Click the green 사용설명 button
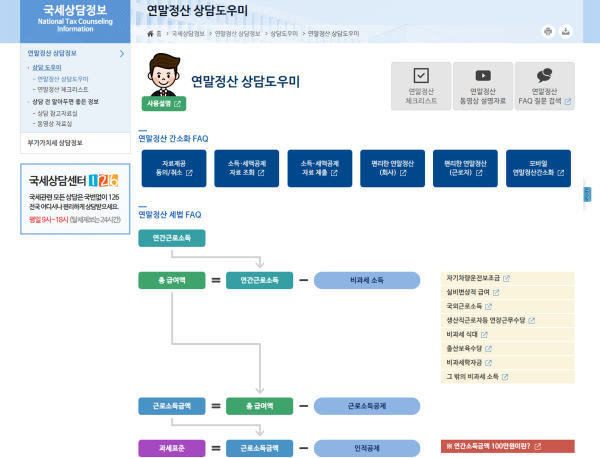The height and width of the screenshot is (458, 600). pos(164,104)
